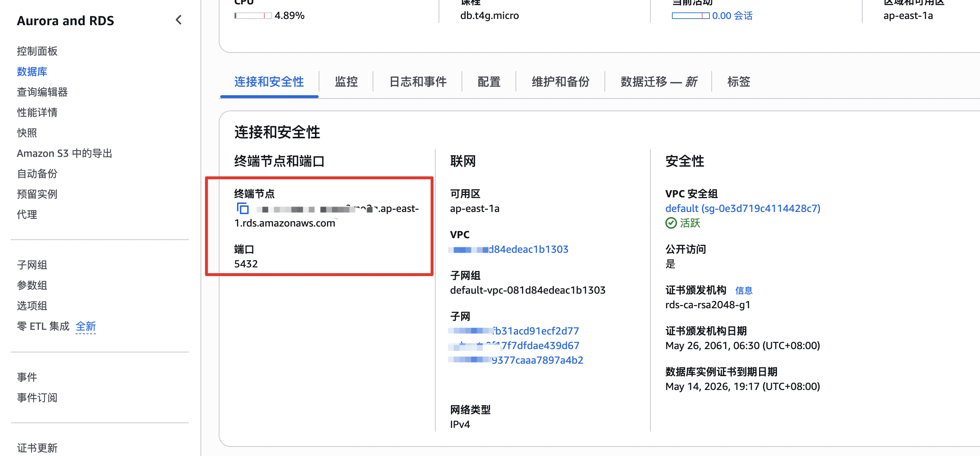This screenshot has height=456, width=980.
Task: Open 性能详情
Action: 37,112
